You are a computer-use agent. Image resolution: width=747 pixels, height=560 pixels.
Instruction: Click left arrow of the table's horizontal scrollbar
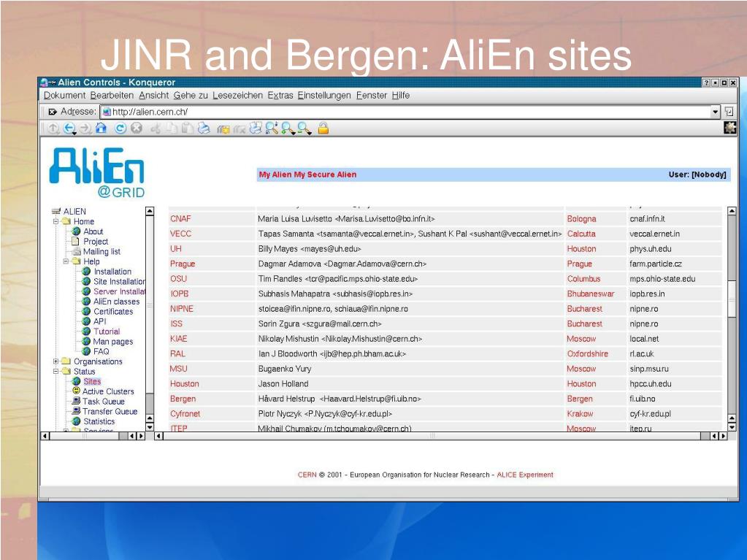(159, 436)
